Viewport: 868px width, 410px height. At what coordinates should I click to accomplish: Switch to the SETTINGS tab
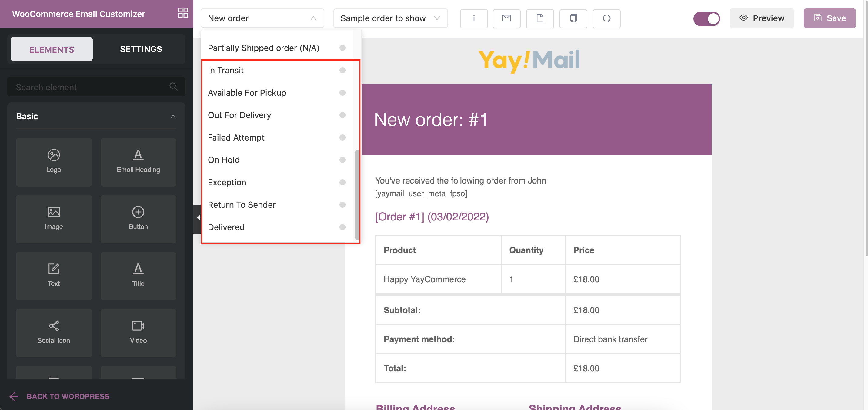pyautogui.click(x=141, y=49)
